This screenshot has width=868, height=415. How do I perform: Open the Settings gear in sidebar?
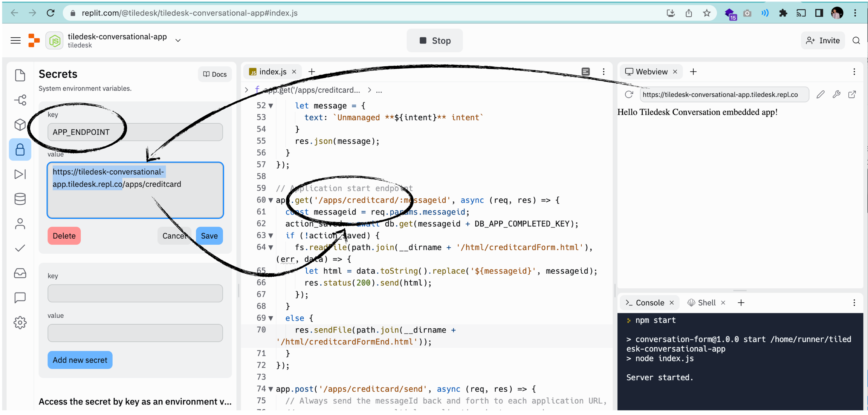20,323
